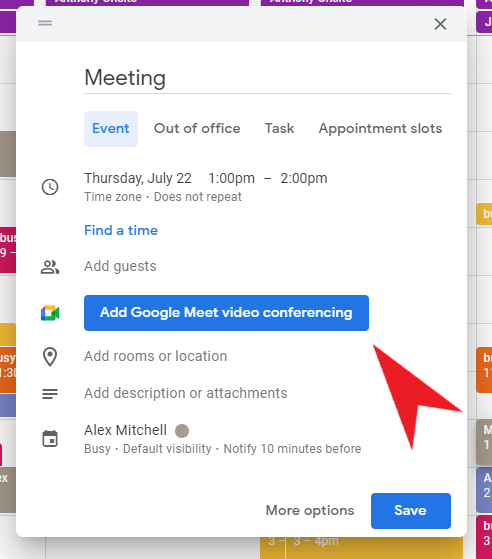Screen dimensions: 492x559
Task: Click the location pin icon
Action: click(x=50, y=357)
